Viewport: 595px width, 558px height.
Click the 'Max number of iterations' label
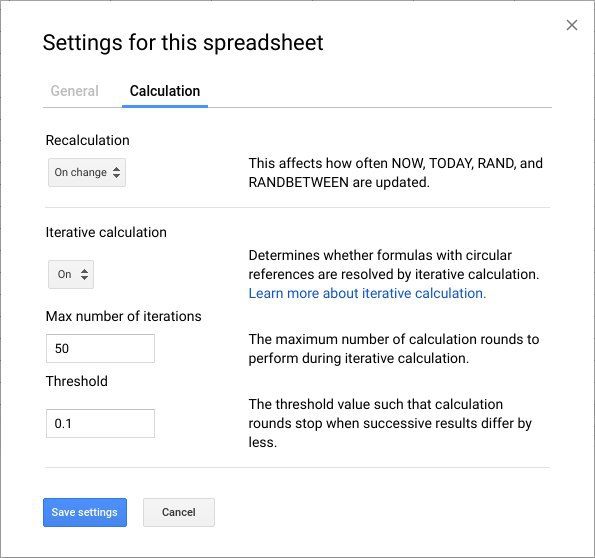(x=124, y=316)
